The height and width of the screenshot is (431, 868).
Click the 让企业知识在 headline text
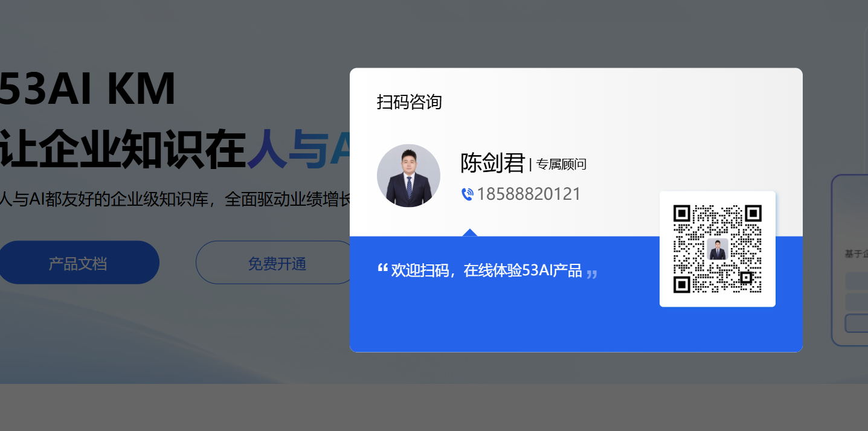(x=121, y=150)
